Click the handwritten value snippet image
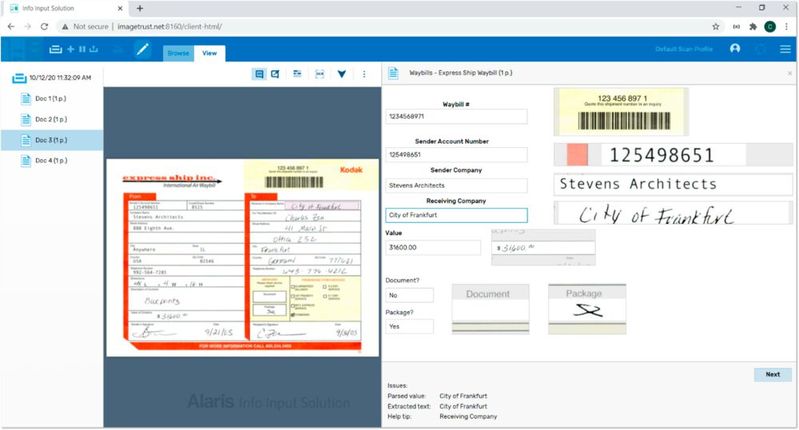Image resolution: width=799 pixels, height=430 pixels. coord(543,247)
